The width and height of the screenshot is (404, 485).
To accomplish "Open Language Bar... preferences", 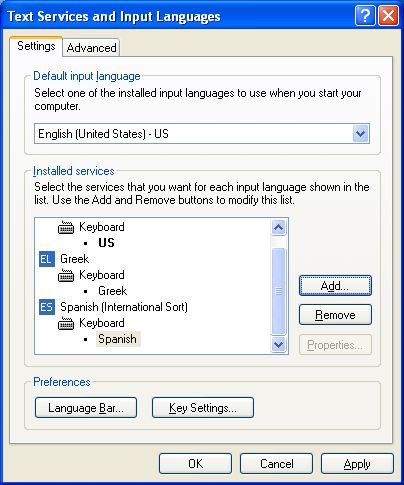I will pyautogui.click(x=86, y=408).
